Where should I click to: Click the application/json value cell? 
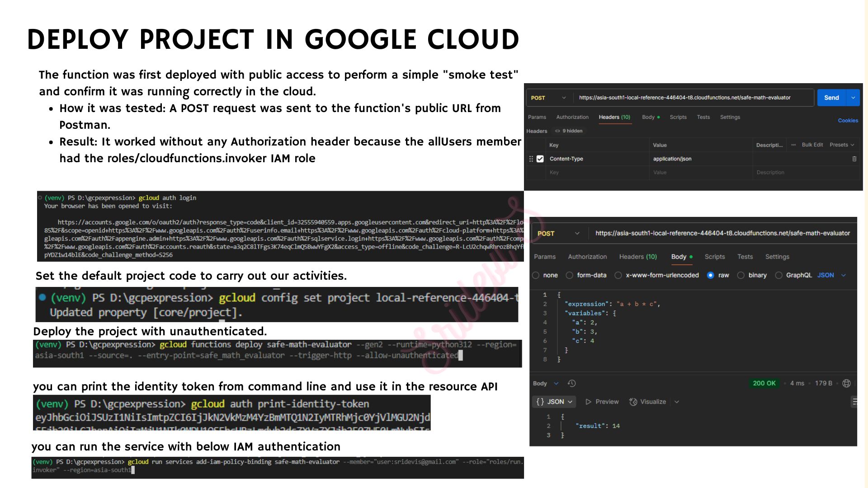[701, 159]
